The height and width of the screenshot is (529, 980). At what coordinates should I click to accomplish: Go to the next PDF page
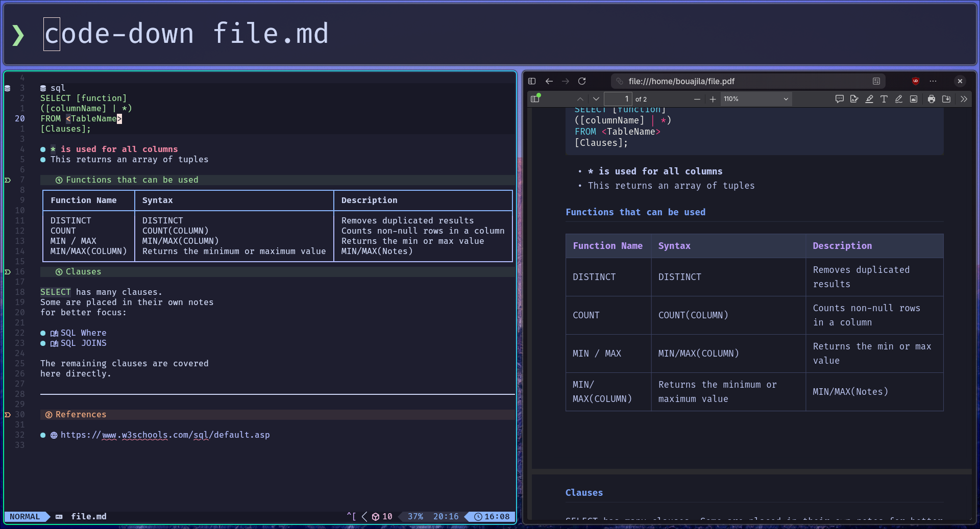point(596,99)
